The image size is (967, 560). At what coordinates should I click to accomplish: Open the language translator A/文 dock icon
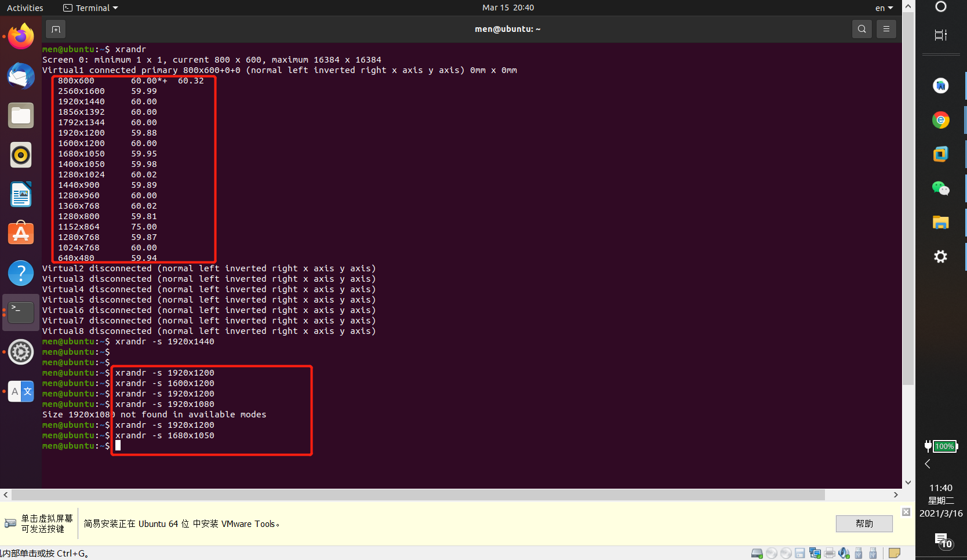coord(21,391)
